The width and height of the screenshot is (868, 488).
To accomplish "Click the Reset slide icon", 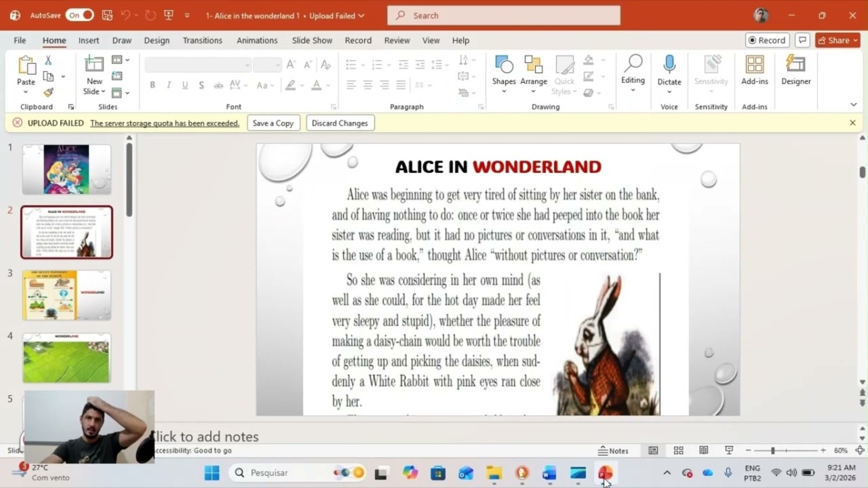I will 117,76.
